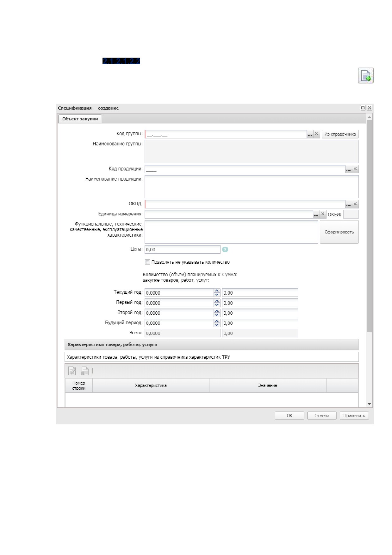
Task: Focus the characteristics description text area
Action: pyautogui.click(x=231, y=232)
